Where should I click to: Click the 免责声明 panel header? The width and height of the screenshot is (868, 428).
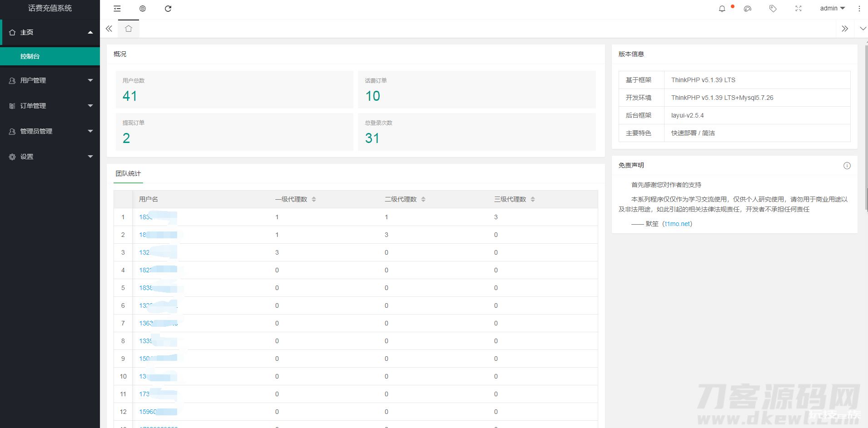click(734, 165)
